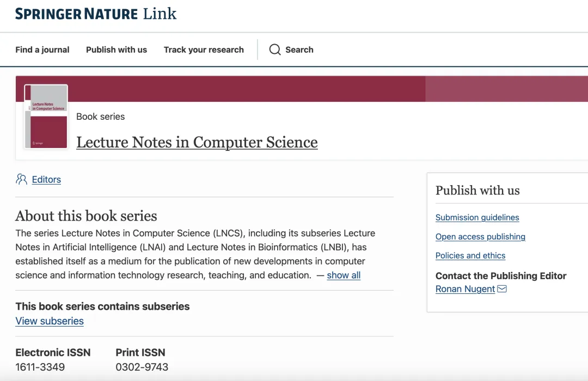Click the envelope icon beside Ronan Nugent
The height and width of the screenshot is (381, 588).
[502, 289]
